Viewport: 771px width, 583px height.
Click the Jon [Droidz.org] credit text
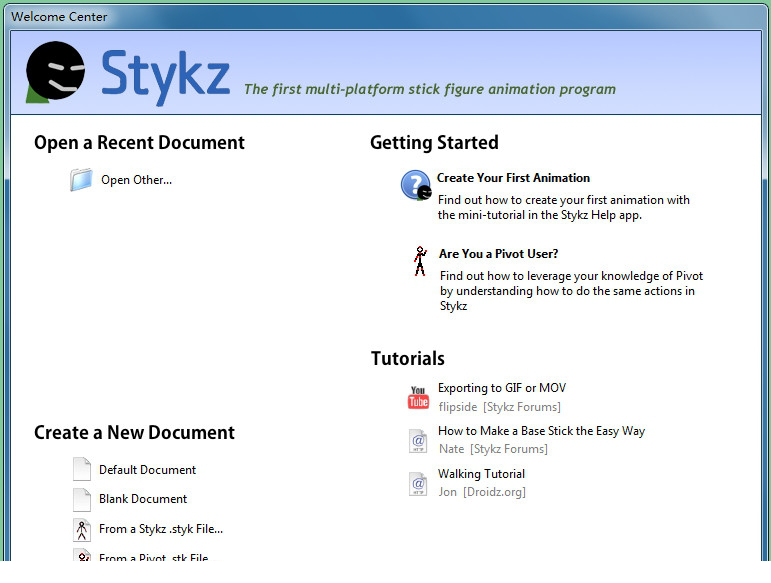point(482,492)
